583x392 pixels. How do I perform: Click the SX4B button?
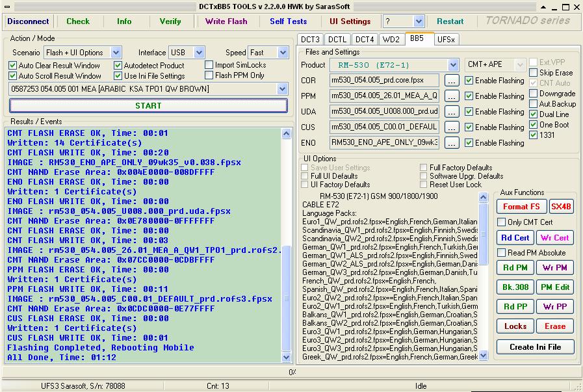(x=561, y=207)
